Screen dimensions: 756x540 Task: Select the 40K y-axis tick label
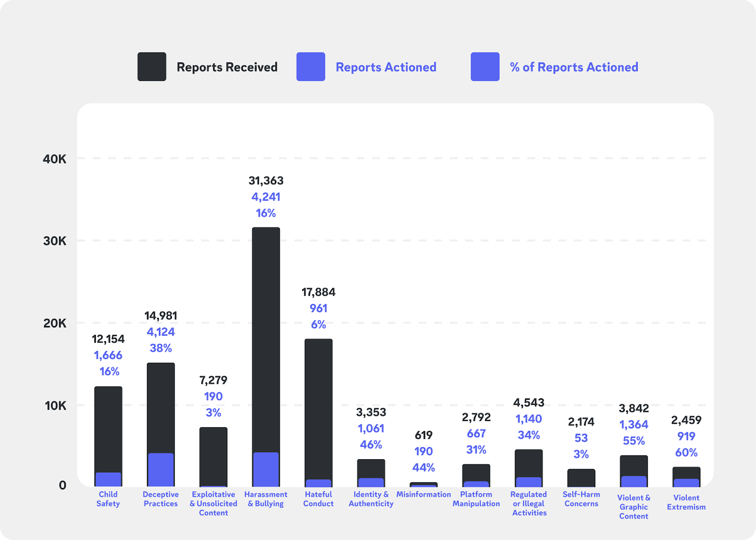coord(55,159)
